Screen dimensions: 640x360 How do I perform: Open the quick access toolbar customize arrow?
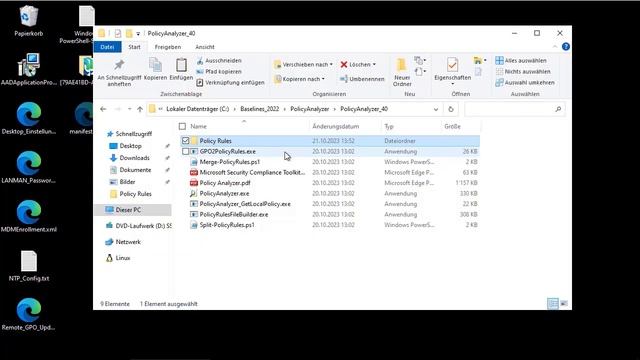(138, 33)
